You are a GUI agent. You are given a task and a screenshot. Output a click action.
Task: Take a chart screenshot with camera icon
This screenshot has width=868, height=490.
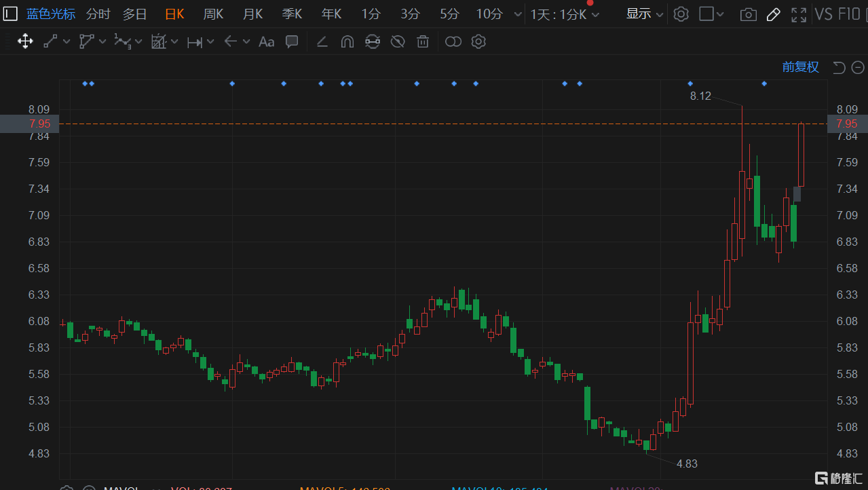pyautogui.click(x=748, y=14)
